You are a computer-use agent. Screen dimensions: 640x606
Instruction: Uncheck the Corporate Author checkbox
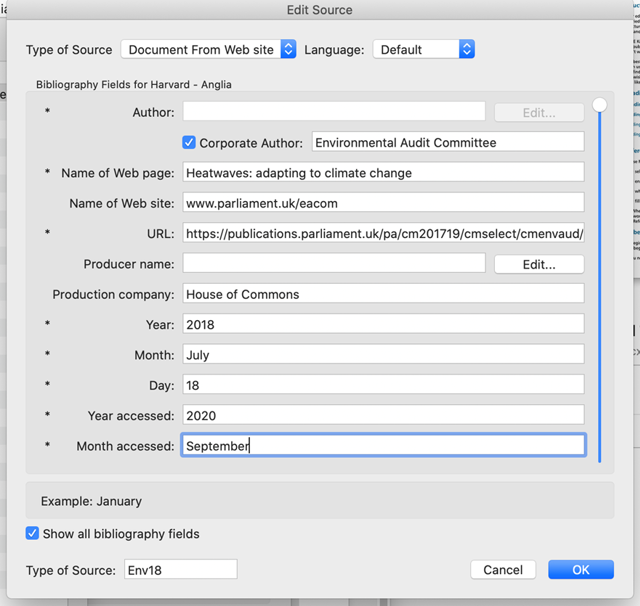click(x=189, y=142)
